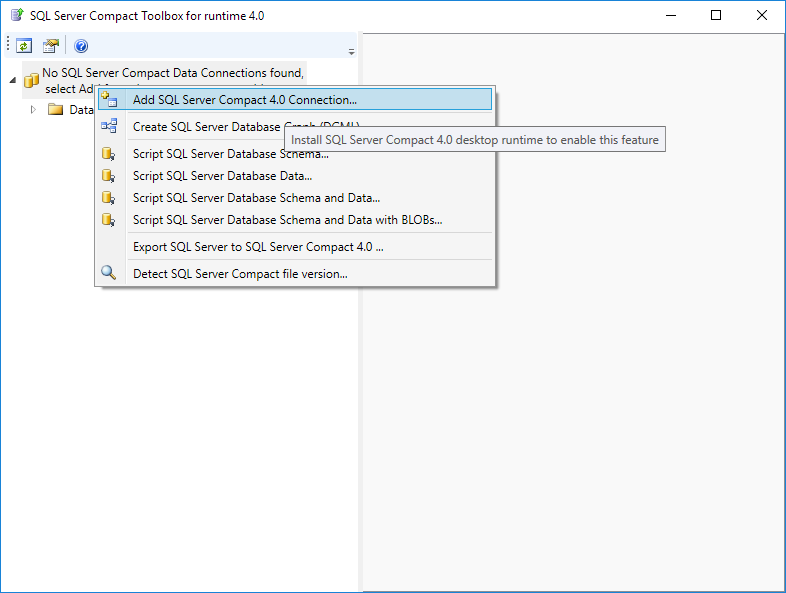786x593 pixels.
Task: Select the No SQL Server Compact Data Connections node
Action: coord(172,74)
